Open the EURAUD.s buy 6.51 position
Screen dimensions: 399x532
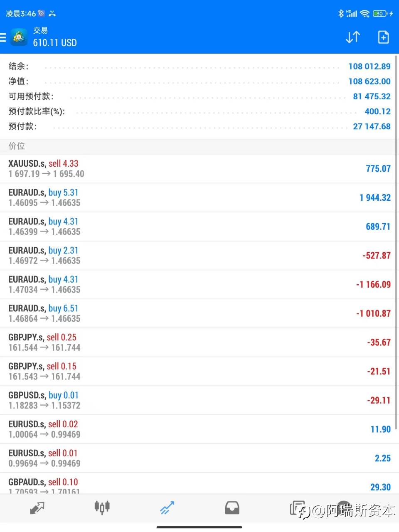[199, 314]
